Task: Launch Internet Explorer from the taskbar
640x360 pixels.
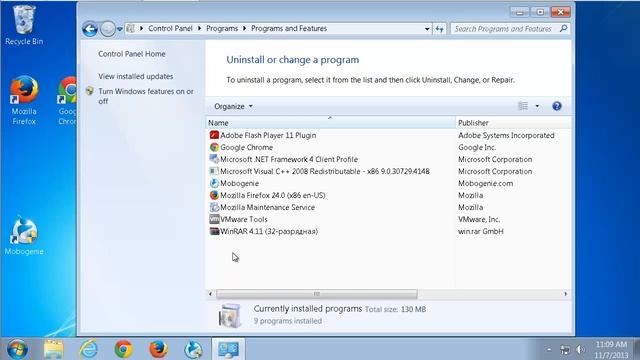Action: (89, 349)
